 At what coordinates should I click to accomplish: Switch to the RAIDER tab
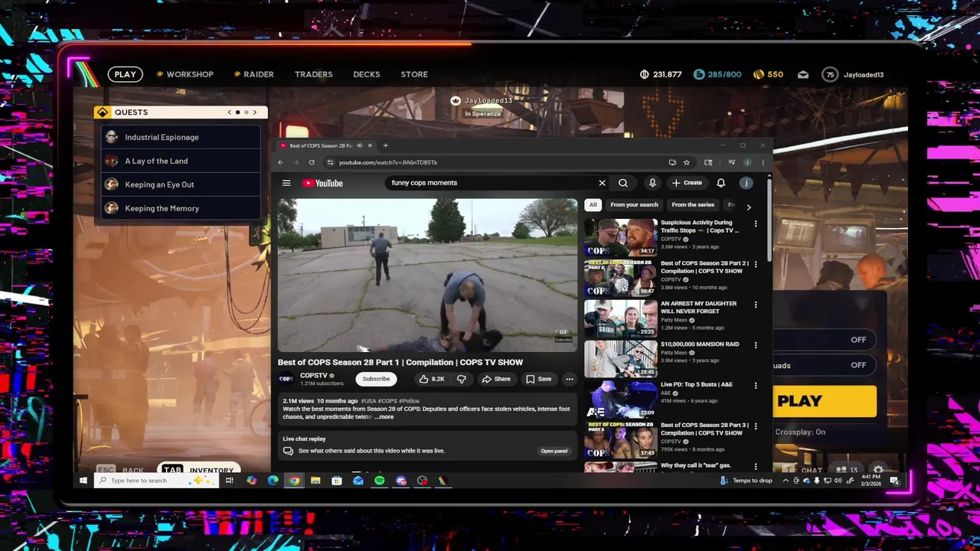[x=253, y=74]
